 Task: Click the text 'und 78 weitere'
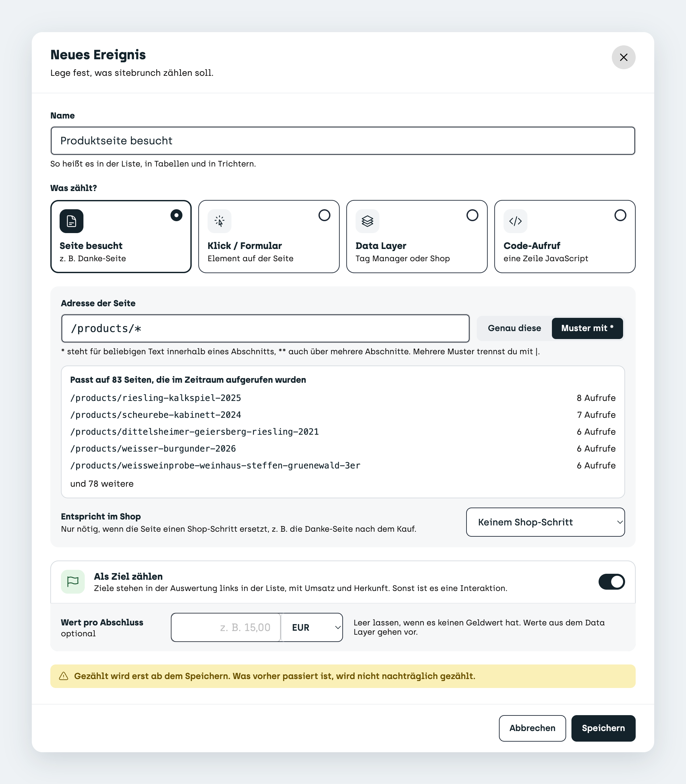(102, 484)
